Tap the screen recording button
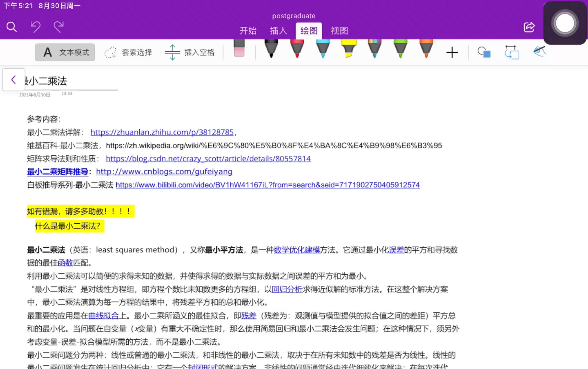 pyautogui.click(x=565, y=23)
